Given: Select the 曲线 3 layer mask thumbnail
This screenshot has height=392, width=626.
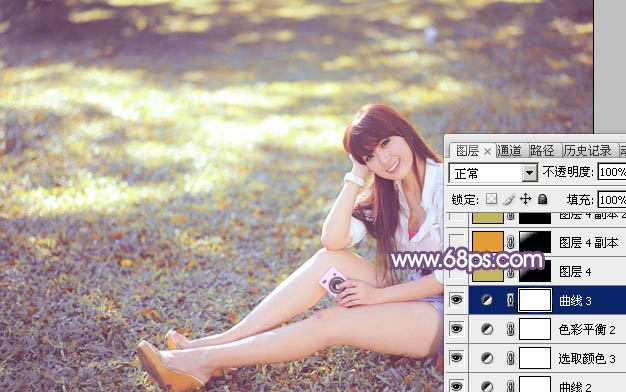Looking at the screenshot, I should [535, 300].
